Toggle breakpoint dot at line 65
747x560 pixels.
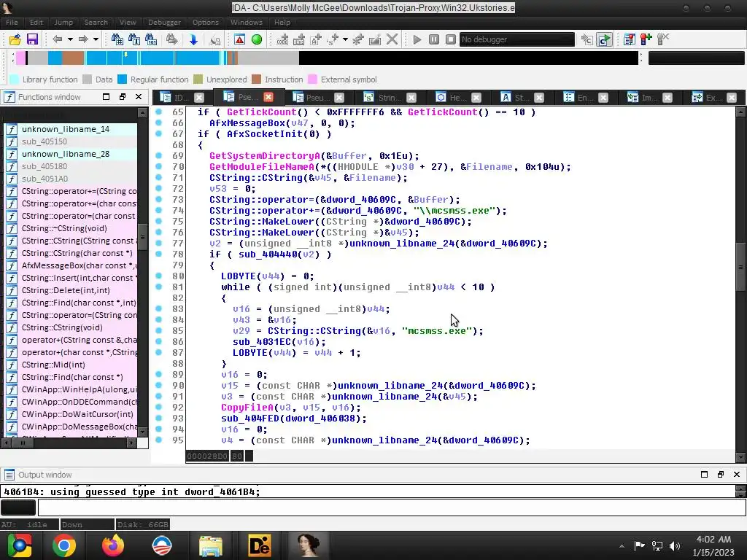point(158,112)
